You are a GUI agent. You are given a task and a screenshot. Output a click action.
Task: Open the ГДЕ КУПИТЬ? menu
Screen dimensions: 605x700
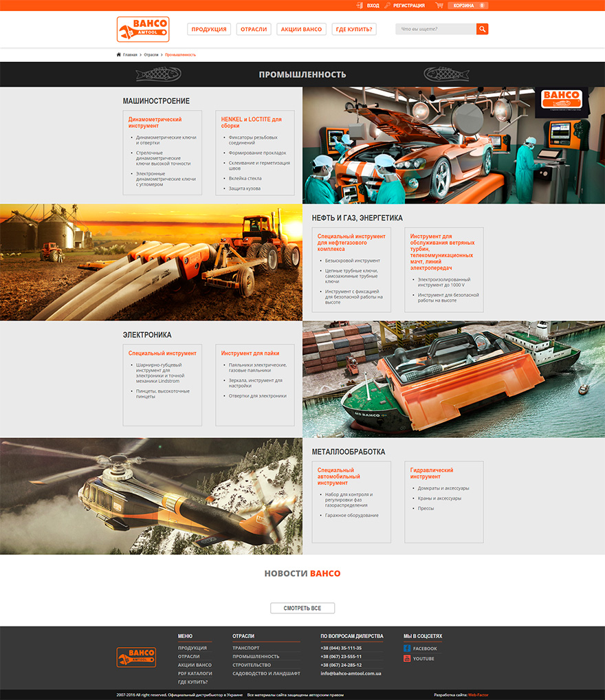354,30
